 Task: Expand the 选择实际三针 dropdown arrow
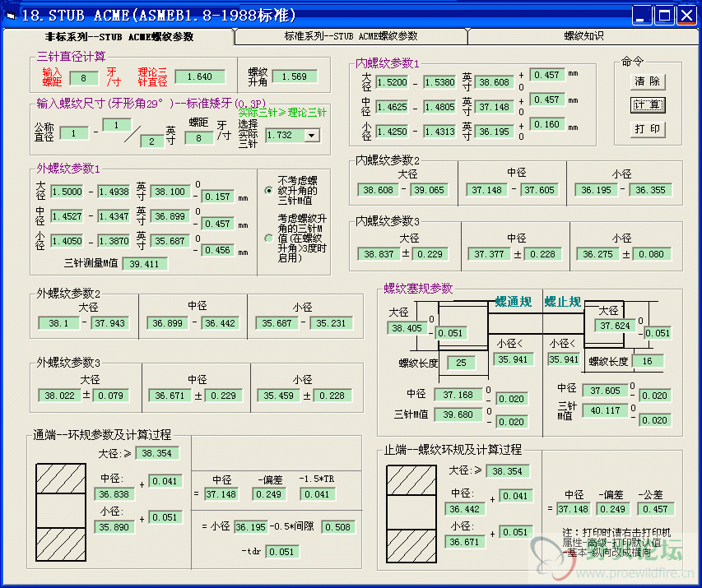(312, 135)
